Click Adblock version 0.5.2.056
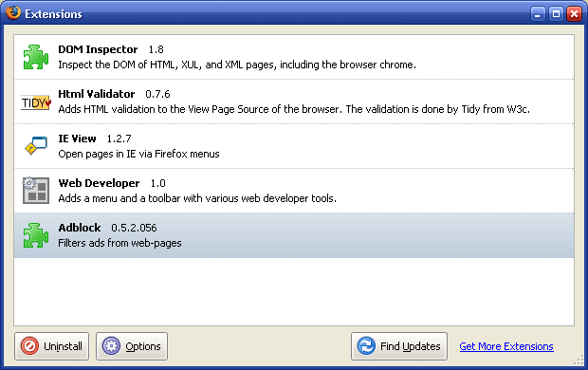 [134, 228]
